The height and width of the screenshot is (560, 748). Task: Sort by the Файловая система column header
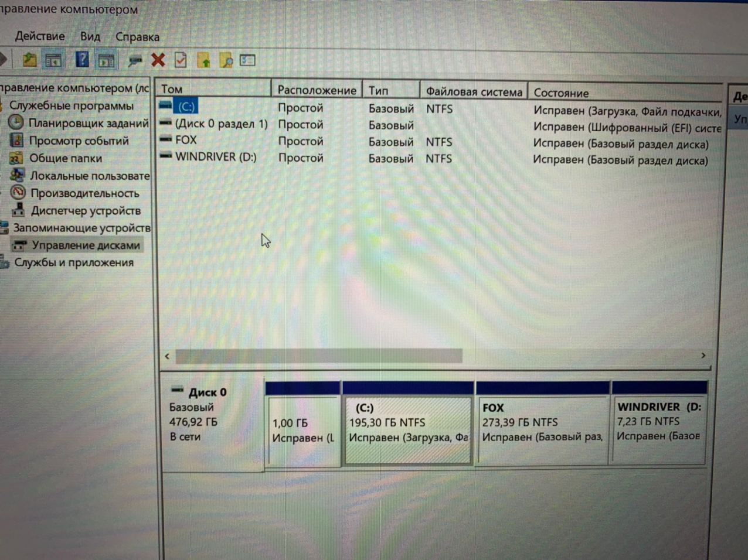point(474,91)
